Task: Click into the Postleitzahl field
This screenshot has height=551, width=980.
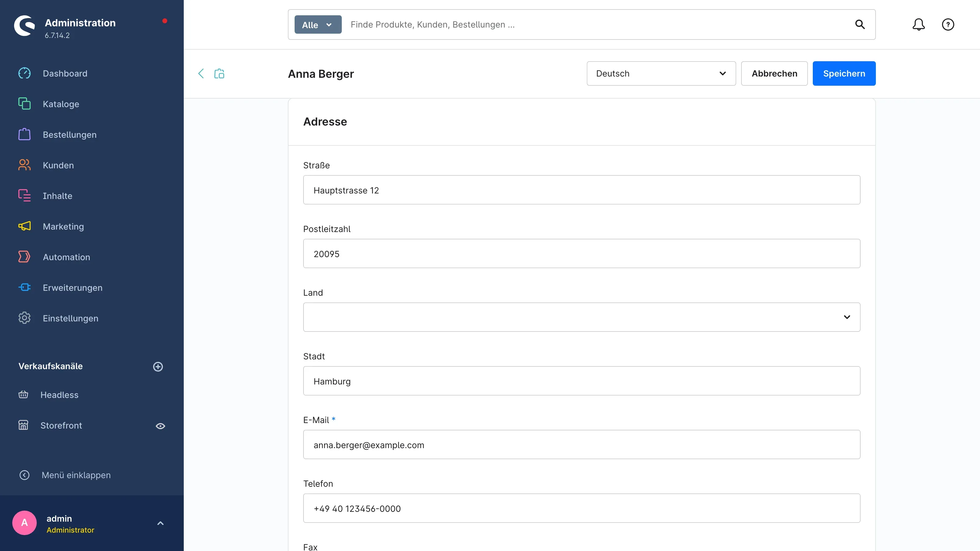Action: 581,254
